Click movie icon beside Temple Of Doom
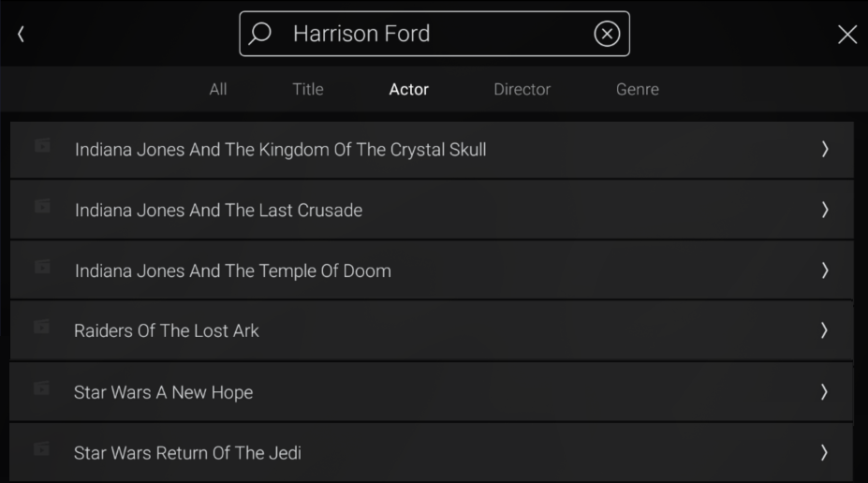Viewport: 868px width, 483px height. pyautogui.click(x=42, y=267)
